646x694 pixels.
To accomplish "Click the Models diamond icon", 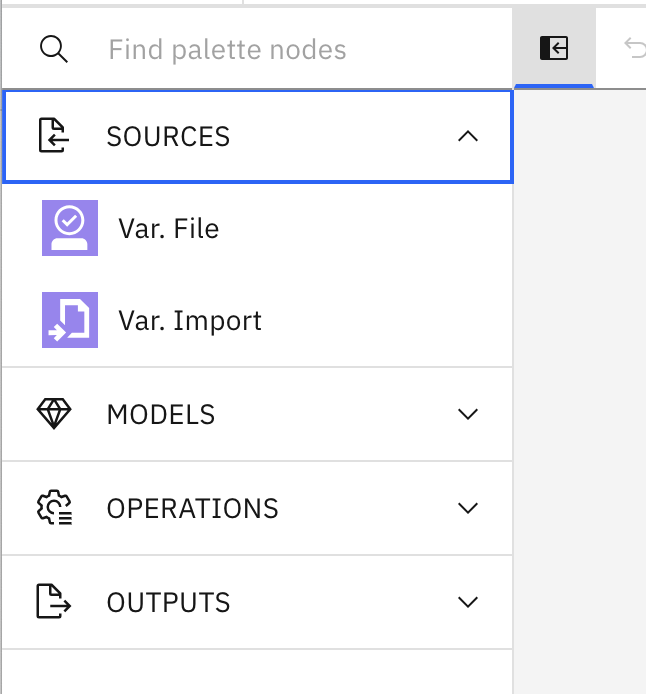I will [x=54, y=414].
